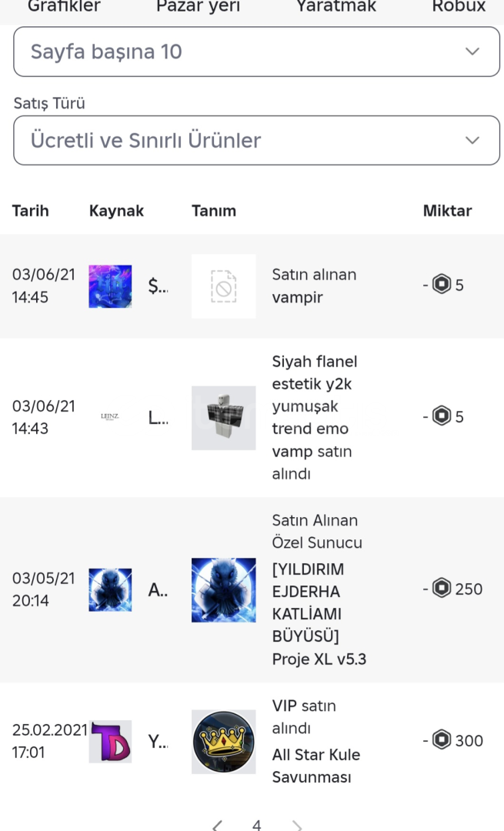The height and width of the screenshot is (831, 504).
Task: Click the unavailable item placeholder thumbnail
Action: 223,286
